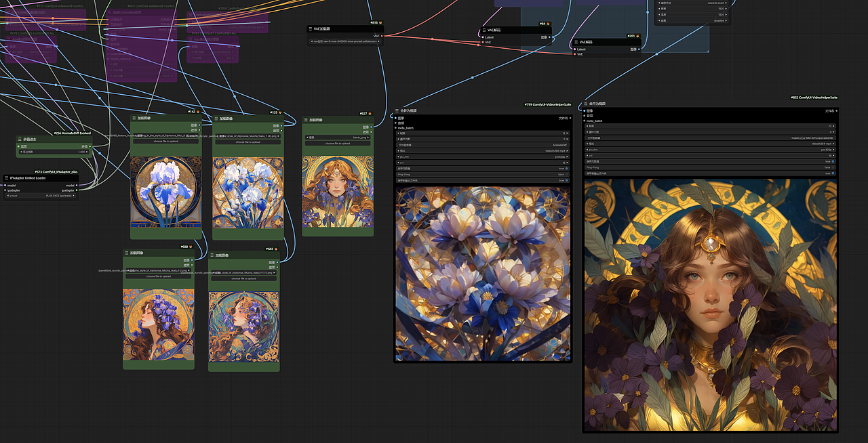Click the fox badge icon beside #201
Image resolution: width=868 pixels, height=443 pixels.
tap(639, 36)
